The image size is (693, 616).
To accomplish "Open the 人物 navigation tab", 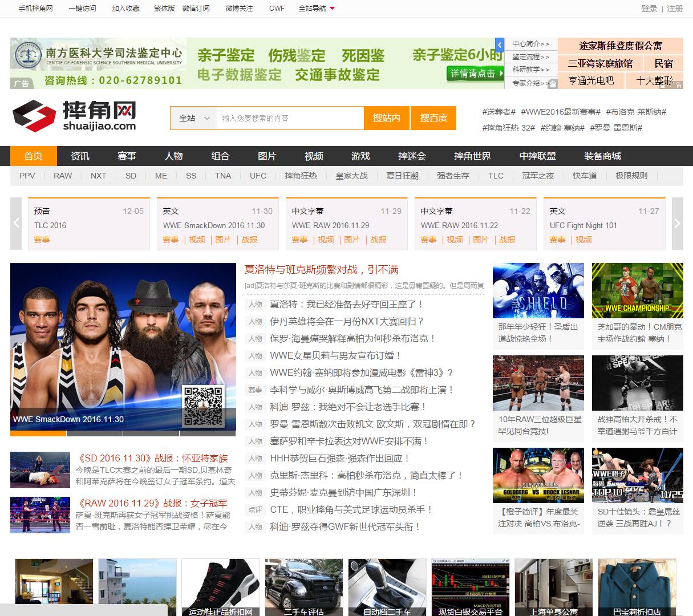I will [173, 156].
